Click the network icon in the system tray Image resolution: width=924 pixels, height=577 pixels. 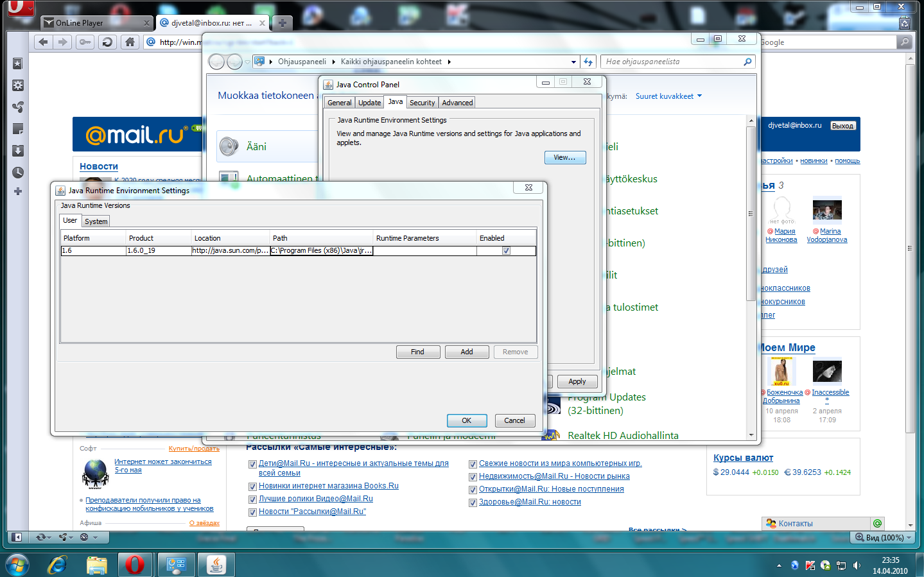[841, 565]
